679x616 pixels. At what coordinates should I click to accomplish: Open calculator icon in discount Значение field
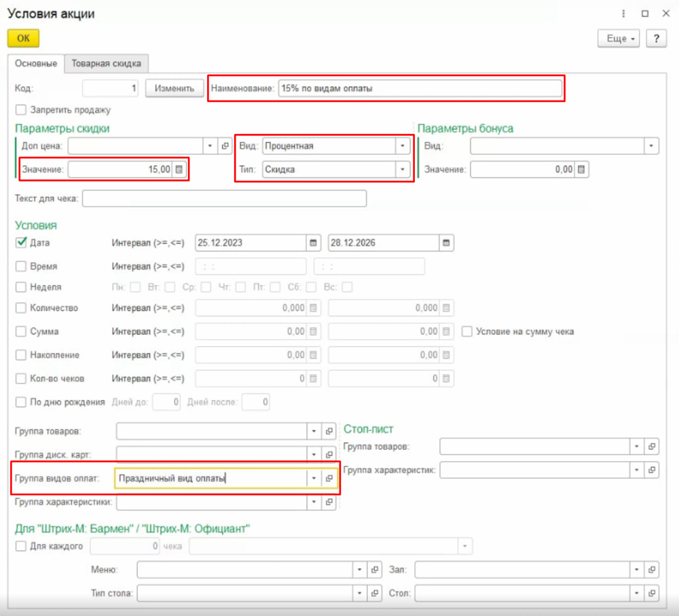179,170
